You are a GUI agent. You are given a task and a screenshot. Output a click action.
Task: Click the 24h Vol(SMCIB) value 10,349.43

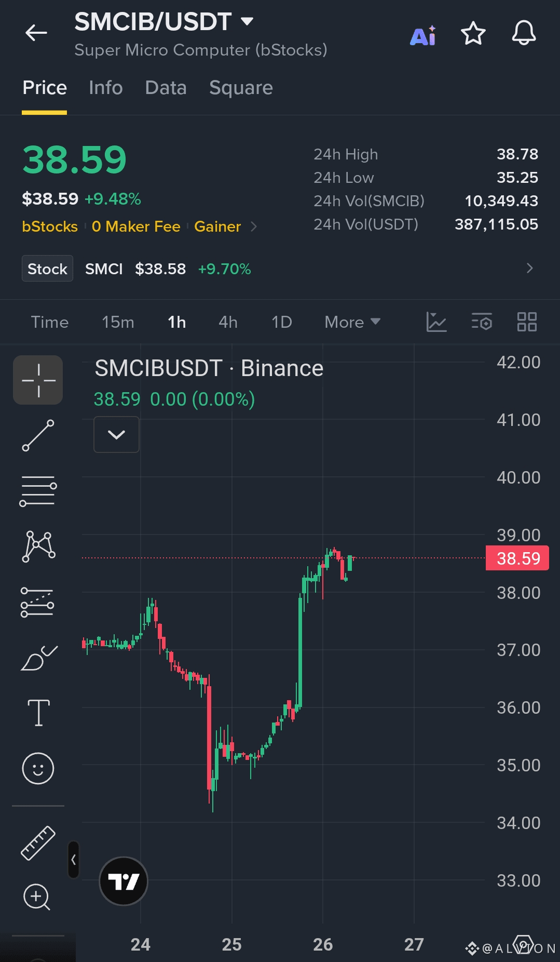coord(501,201)
